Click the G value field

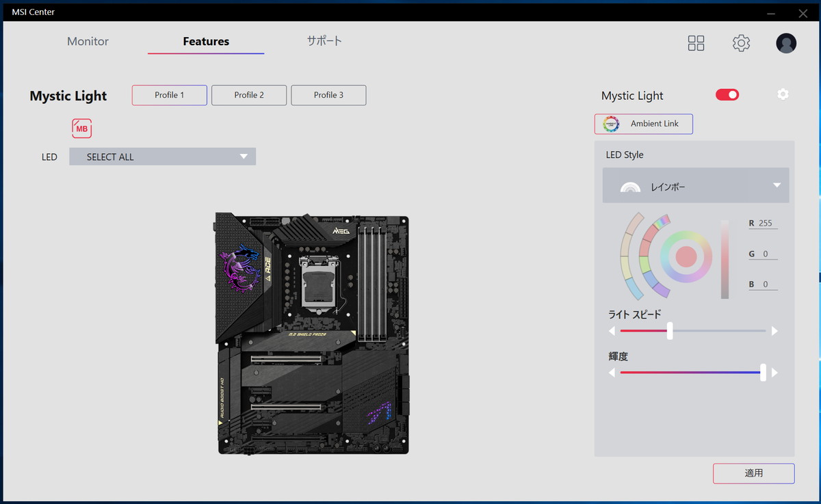click(x=763, y=254)
